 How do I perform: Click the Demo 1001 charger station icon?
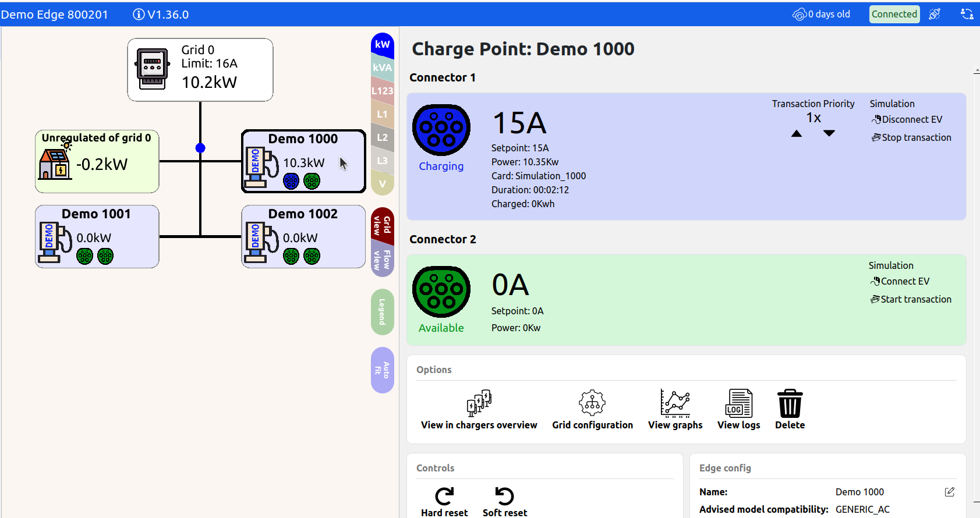pos(55,242)
